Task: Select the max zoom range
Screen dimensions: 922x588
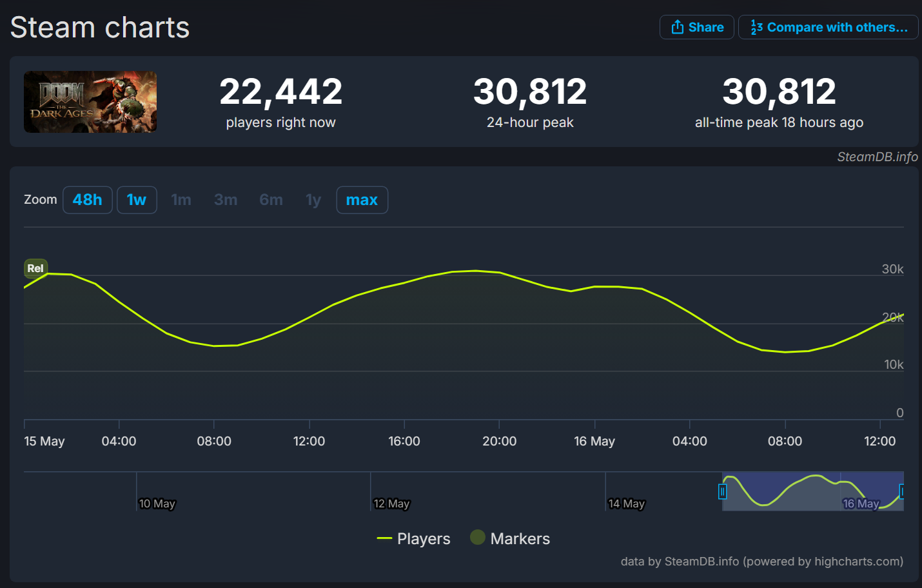Action: [362, 200]
